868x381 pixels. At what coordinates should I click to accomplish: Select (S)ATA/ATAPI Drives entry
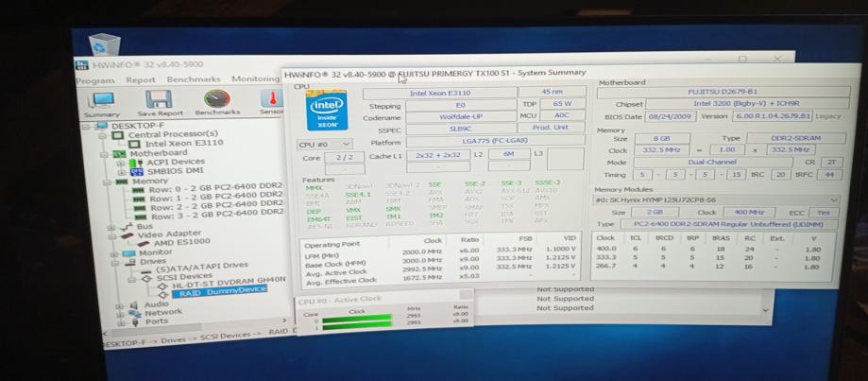[x=201, y=267]
